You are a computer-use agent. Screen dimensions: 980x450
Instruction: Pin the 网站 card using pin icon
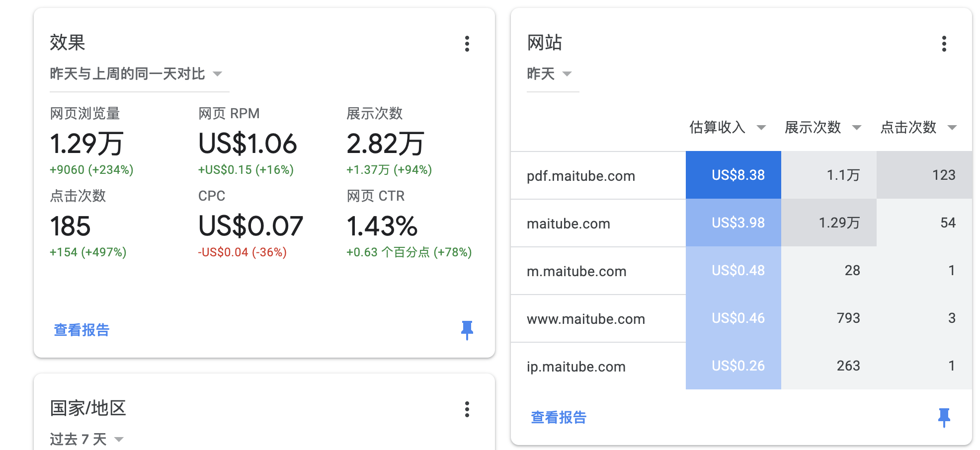coord(944,417)
